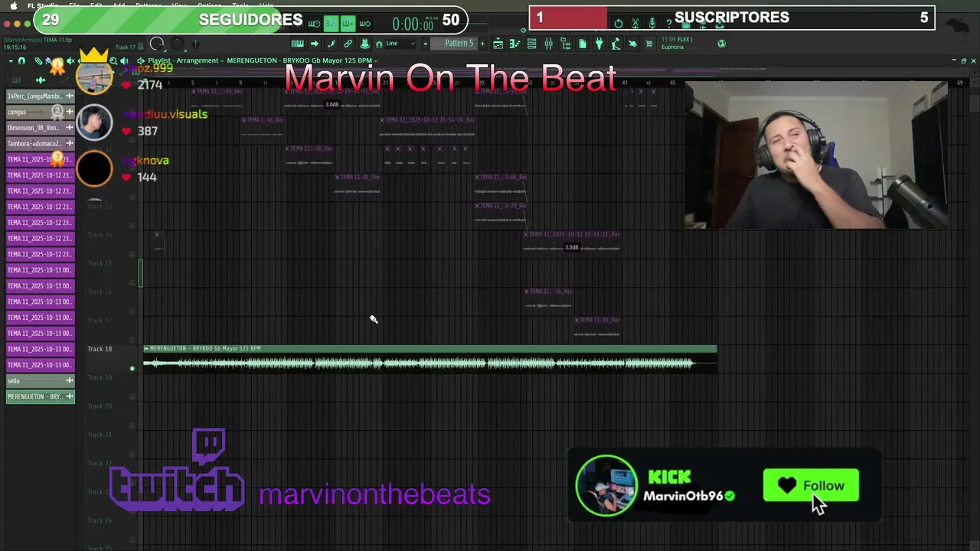Click the tempo tapper lamp icon
The width and height of the screenshot is (980, 551).
pyautogui.click(x=616, y=44)
